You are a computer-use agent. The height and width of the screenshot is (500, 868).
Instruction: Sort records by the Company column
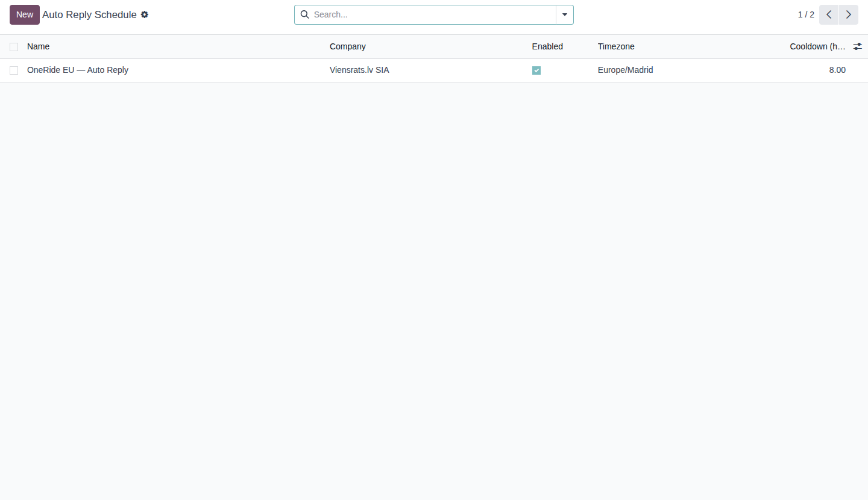pos(347,46)
